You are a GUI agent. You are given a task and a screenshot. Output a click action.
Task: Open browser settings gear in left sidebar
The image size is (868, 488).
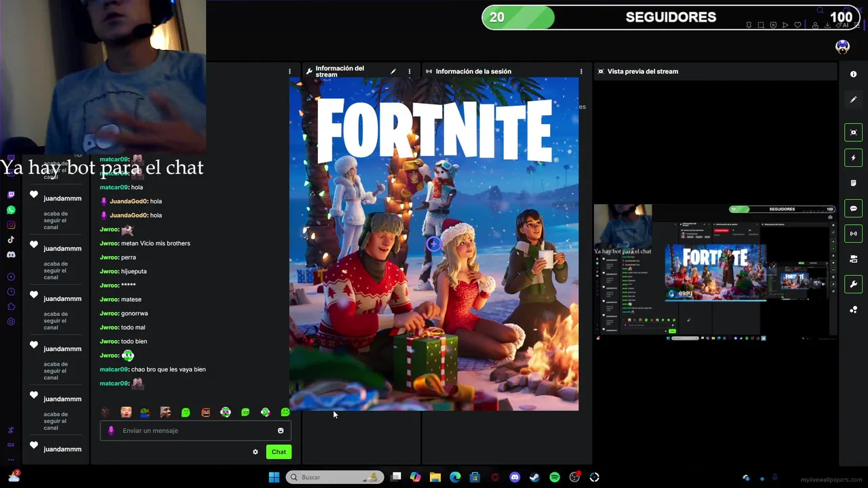click(11, 321)
